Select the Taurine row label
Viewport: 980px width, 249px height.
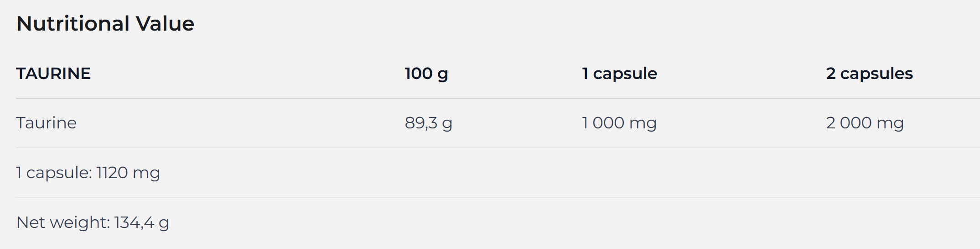pyautogui.click(x=46, y=123)
